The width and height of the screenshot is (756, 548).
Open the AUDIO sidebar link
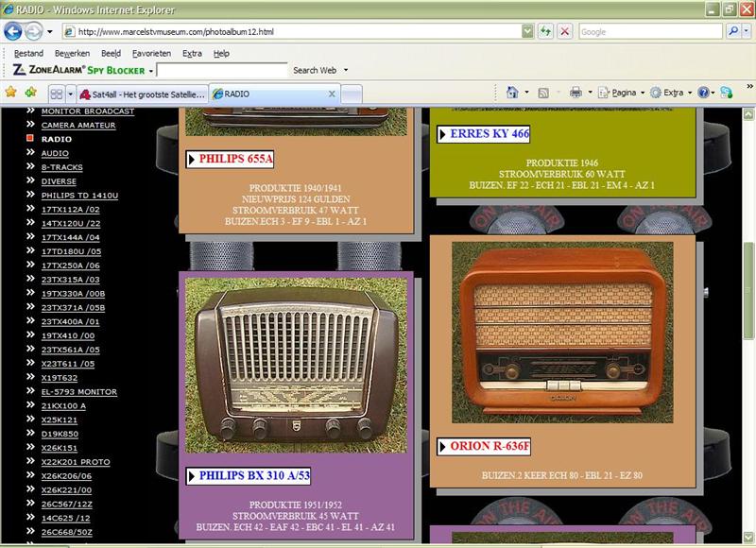pos(55,153)
